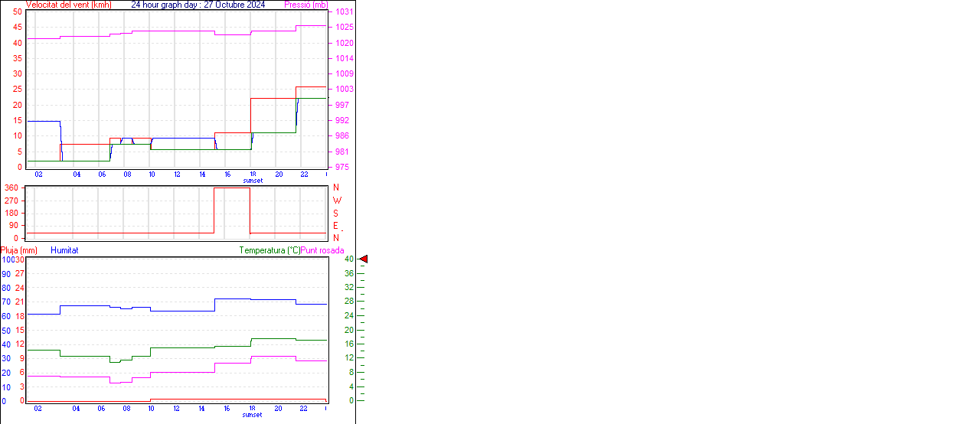Click the 975 value on pressure axis
The image size is (980, 424).
pyautogui.click(x=344, y=167)
